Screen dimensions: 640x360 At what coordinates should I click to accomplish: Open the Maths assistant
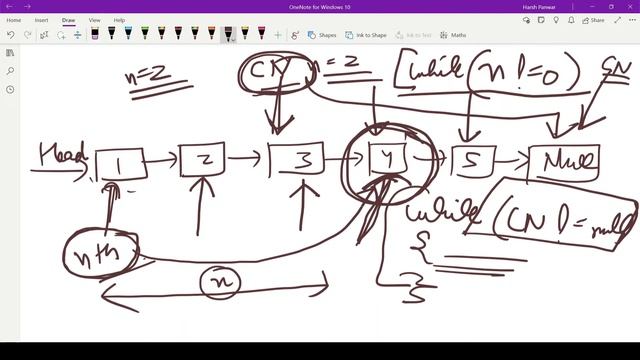coord(453,35)
